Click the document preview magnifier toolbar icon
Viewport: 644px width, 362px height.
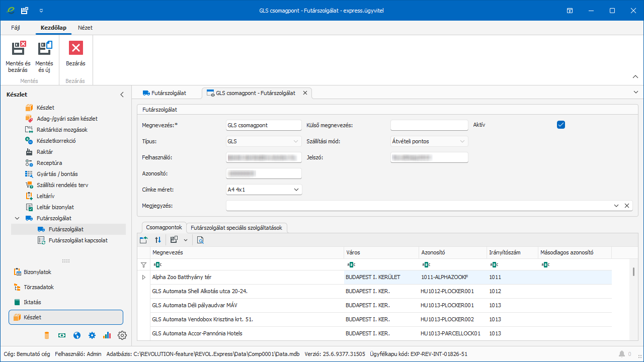[200, 240]
